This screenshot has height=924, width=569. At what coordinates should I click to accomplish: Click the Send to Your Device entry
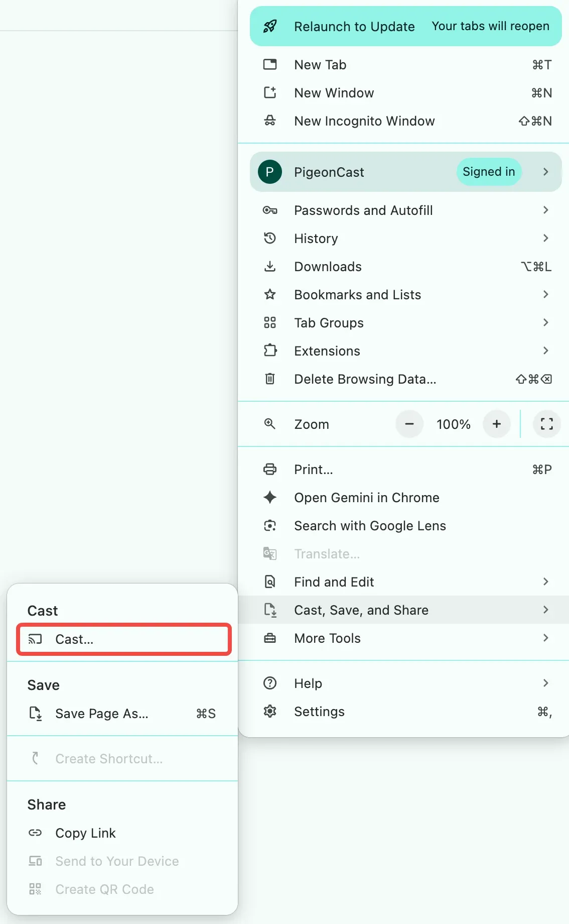tap(122, 861)
